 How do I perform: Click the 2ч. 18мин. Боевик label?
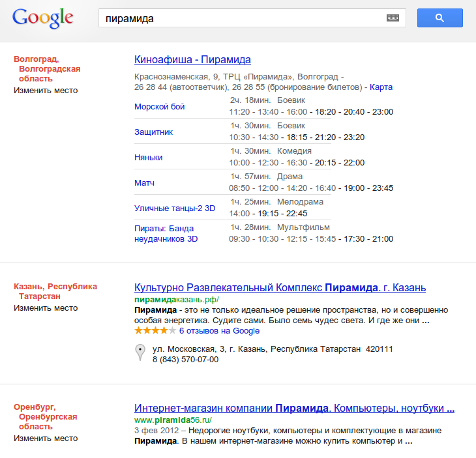[x=267, y=100]
